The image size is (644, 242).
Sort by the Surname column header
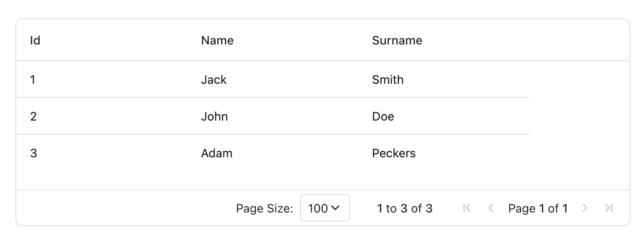[x=444, y=40]
